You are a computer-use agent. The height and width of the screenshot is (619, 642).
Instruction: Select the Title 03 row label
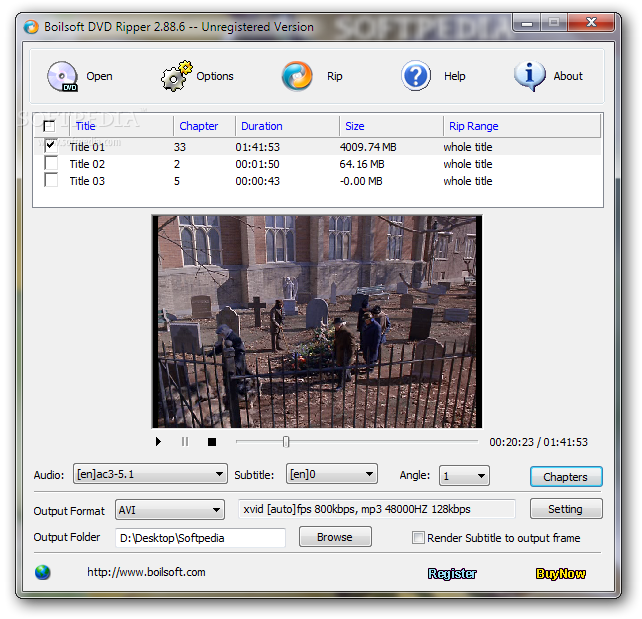[x=87, y=181]
